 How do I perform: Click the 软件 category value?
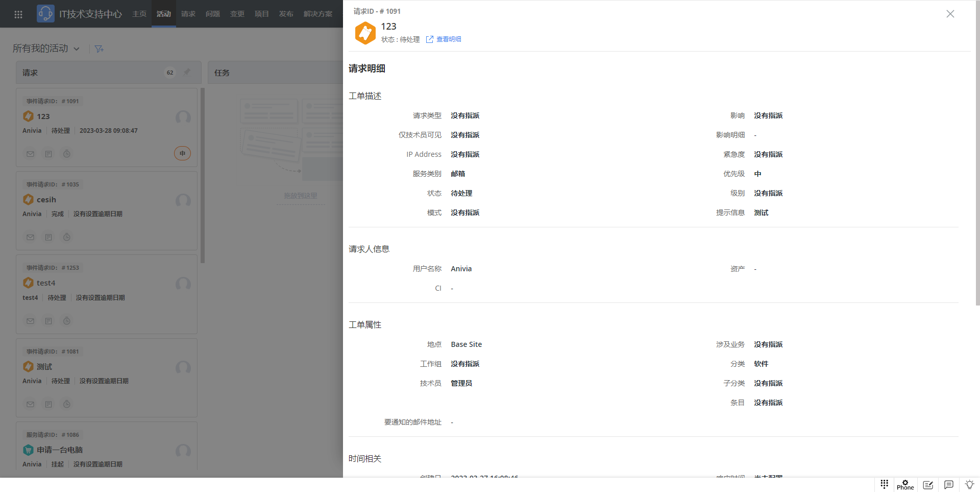click(x=761, y=364)
